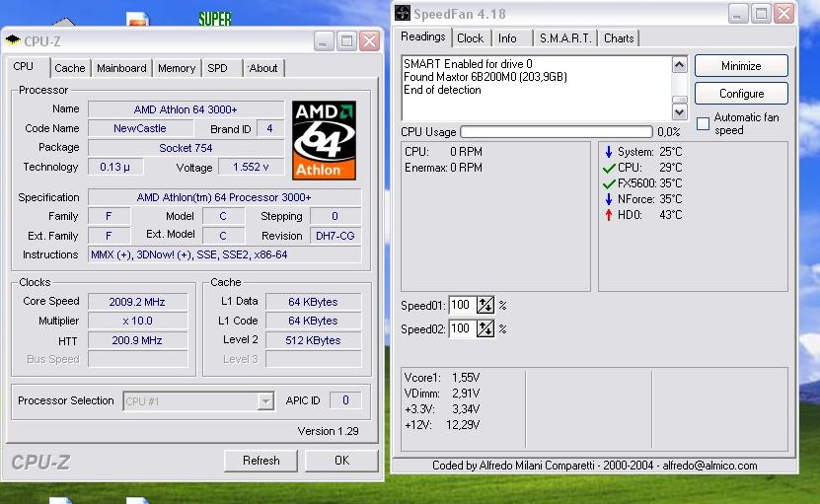Switch to the Info tab in SpeedFan
Image resolution: width=820 pixels, height=504 pixels.
pyautogui.click(x=507, y=38)
